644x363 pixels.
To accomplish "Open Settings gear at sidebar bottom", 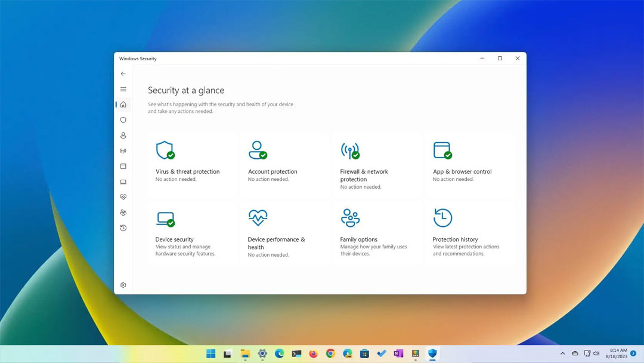I will (123, 285).
